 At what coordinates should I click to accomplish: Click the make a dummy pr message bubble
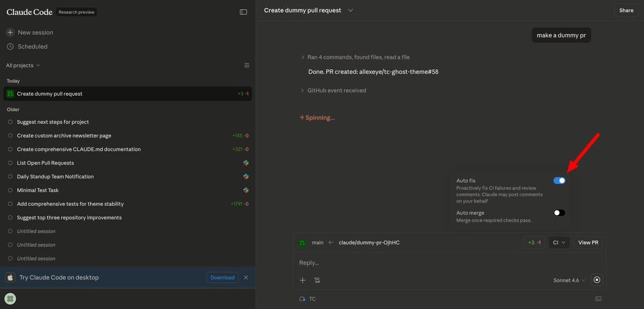561,35
